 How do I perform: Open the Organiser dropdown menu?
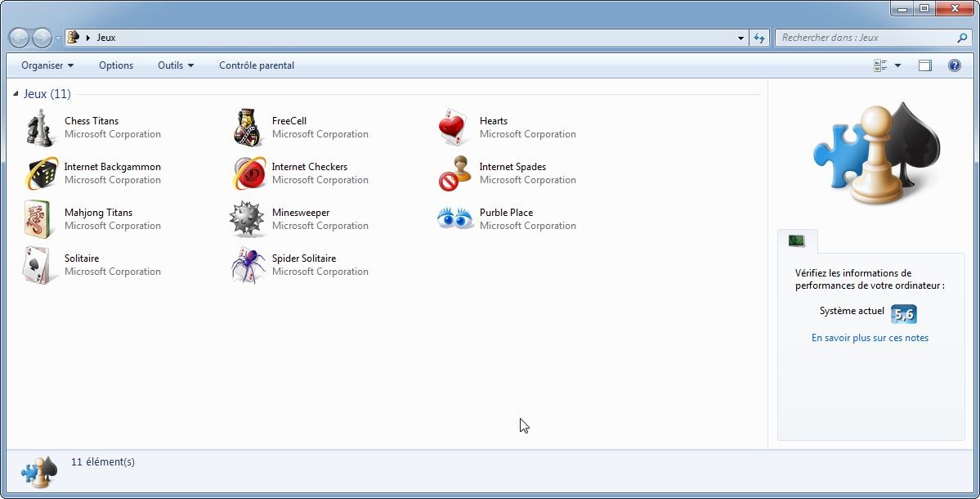[47, 65]
